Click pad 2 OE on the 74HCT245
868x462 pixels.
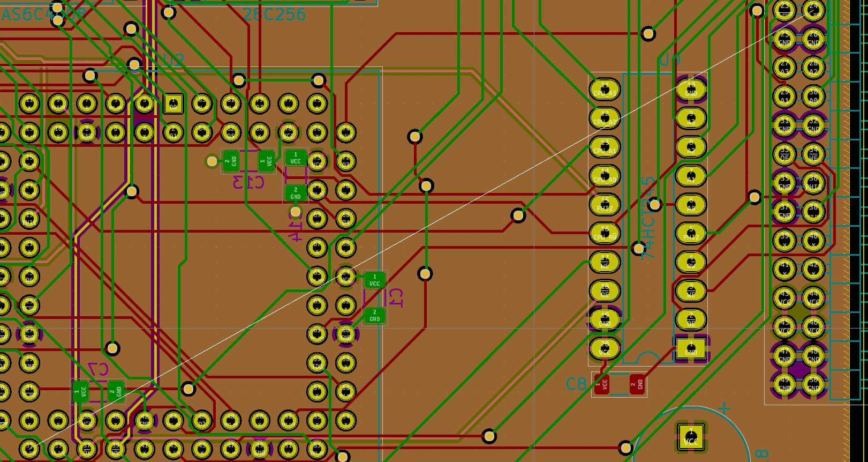pos(691,320)
